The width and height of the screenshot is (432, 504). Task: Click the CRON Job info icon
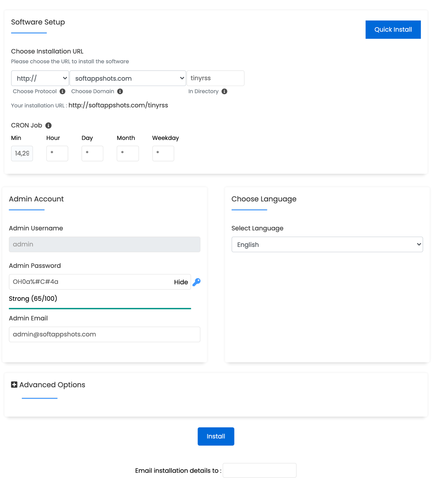[48, 125]
